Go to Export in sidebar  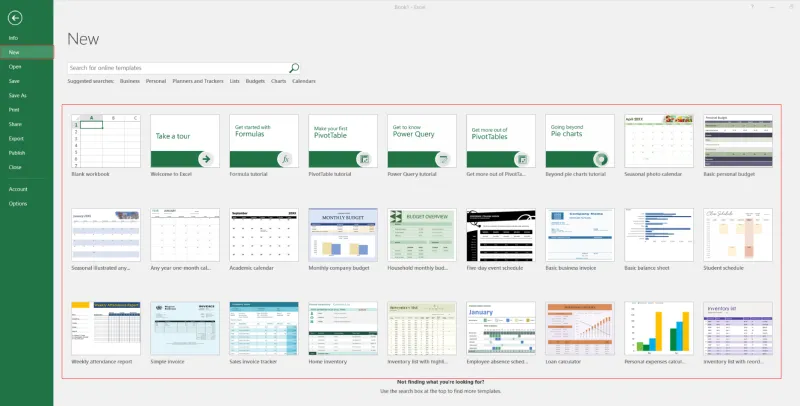[16, 138]
